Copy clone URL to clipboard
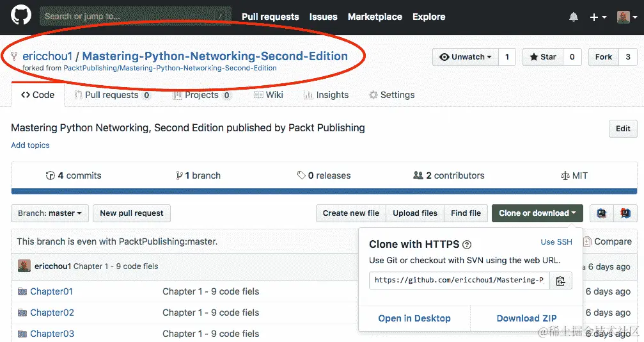The height and width of the screenshot is (342, 644). click(561, 281)
